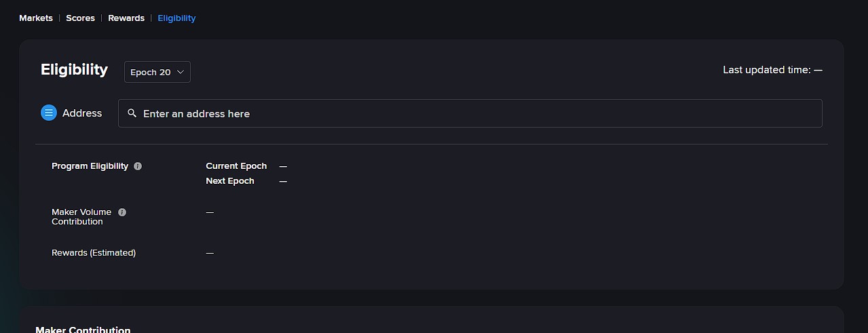Switch to the Scores tab
The width and height of the screenshot is (868, 333).
tap(80, 18)
